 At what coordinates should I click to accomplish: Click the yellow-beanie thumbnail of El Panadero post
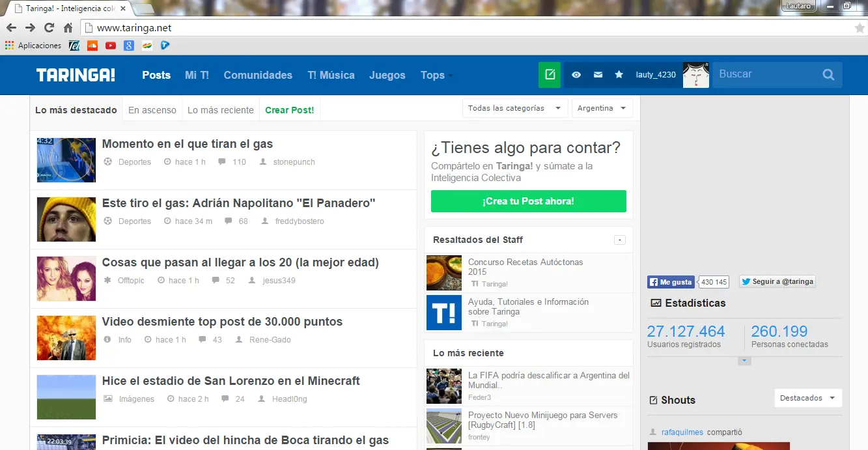click(x=66, y=219)
